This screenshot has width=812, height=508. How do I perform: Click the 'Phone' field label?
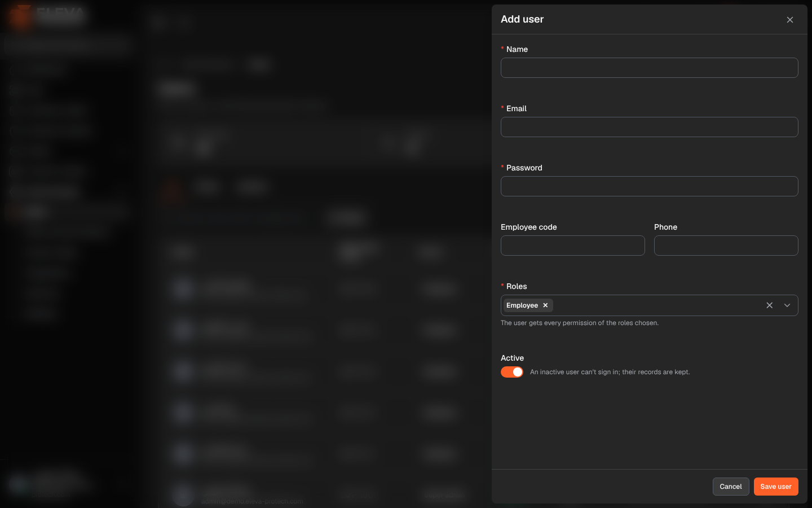665,227
